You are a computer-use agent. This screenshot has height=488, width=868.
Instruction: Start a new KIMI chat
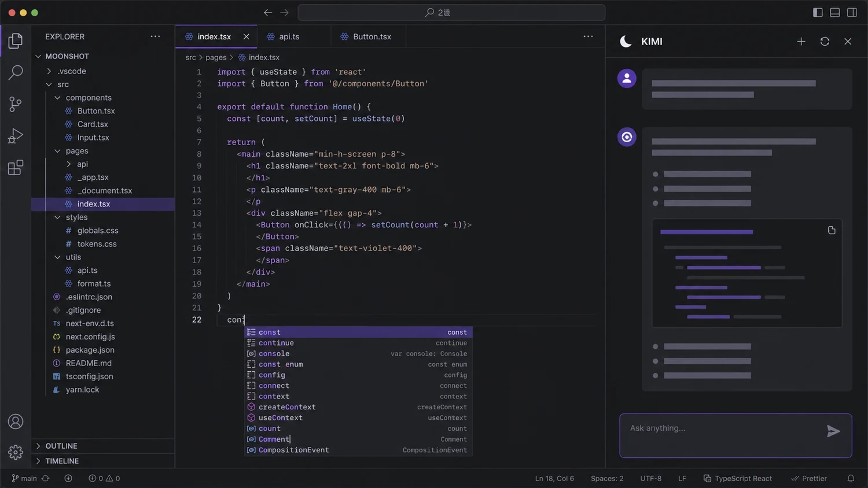[801, 42]
